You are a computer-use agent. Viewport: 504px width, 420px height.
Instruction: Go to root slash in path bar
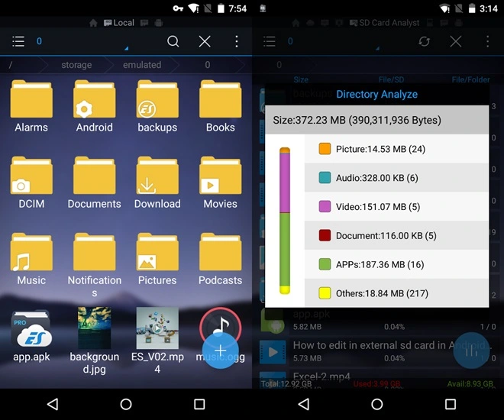pos(11,65)
